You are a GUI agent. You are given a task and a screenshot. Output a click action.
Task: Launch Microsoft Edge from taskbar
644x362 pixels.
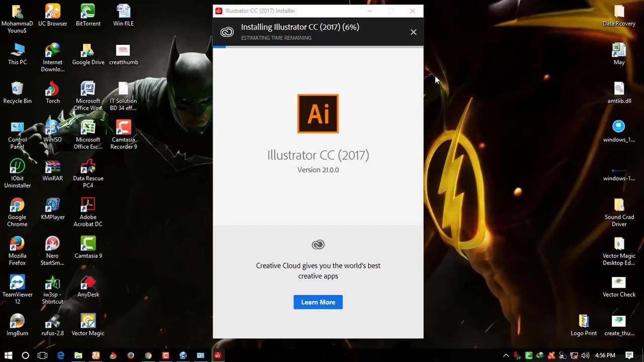click(60, 355)
